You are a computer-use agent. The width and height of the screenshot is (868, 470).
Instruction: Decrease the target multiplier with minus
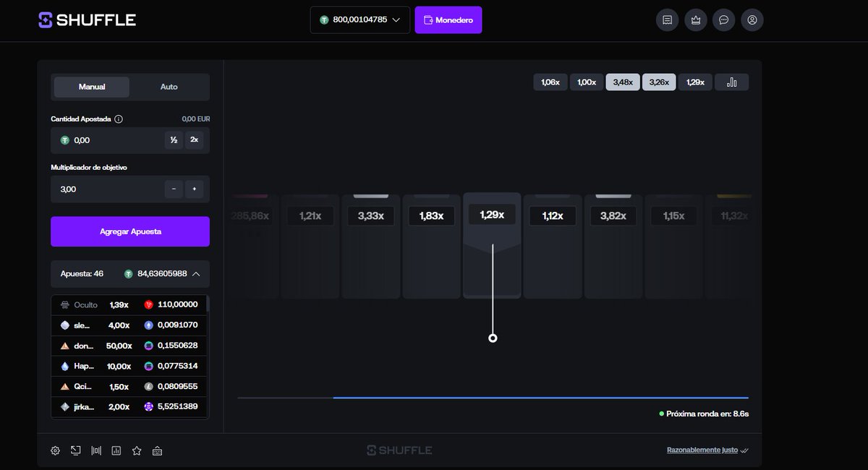coord(174,189)
